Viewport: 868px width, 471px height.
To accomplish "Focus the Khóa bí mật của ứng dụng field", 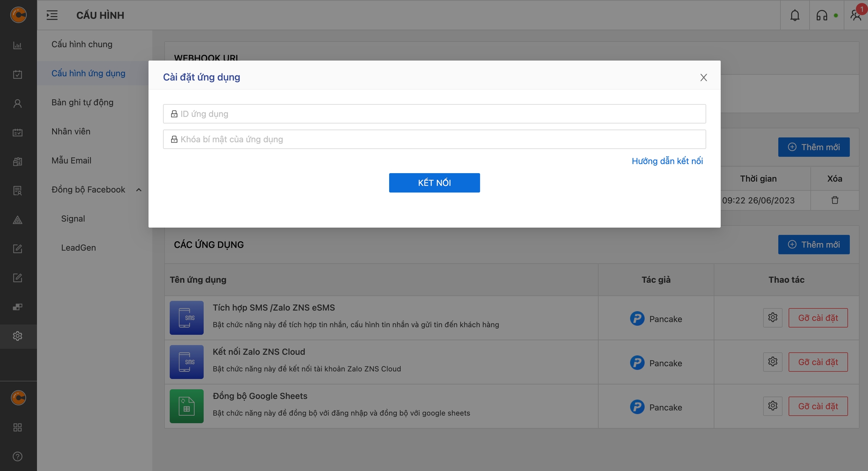I will click(x=434, y=139).
